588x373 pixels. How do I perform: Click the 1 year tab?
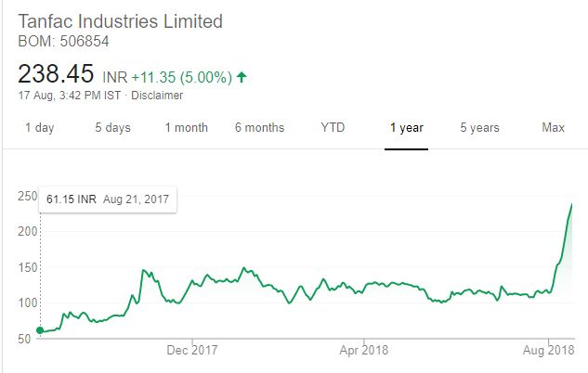(407, 128)
